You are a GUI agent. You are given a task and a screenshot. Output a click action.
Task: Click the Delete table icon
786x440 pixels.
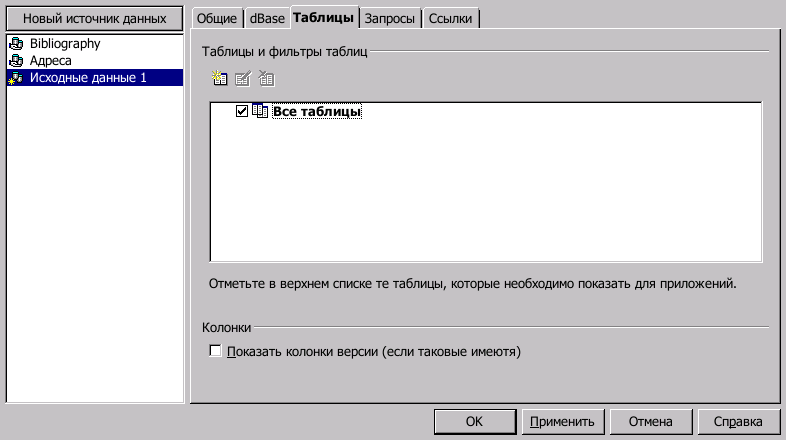pos(266,78)
